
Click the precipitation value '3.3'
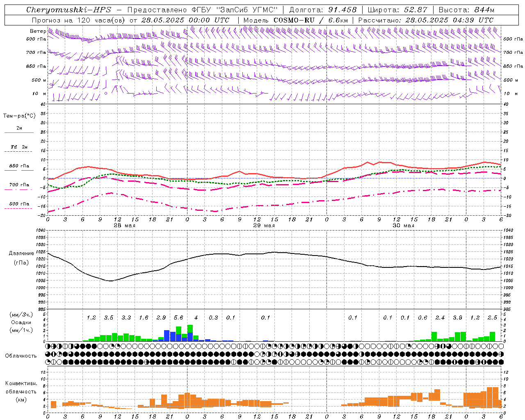[126, 318]
